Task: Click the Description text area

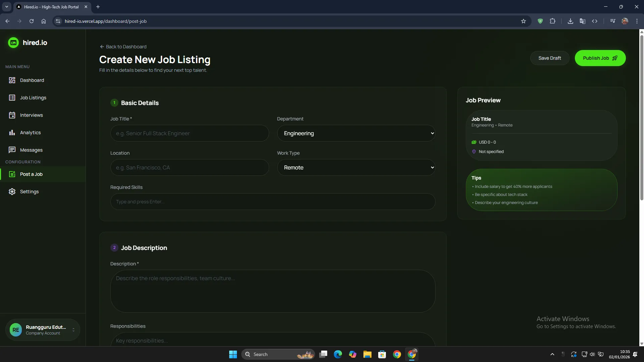Action: 273,291
